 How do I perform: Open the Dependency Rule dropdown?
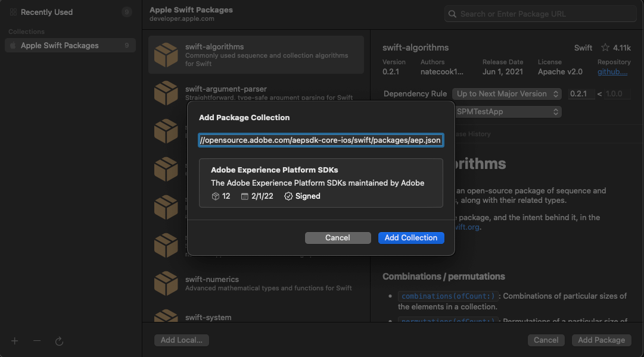click(507, 94)
